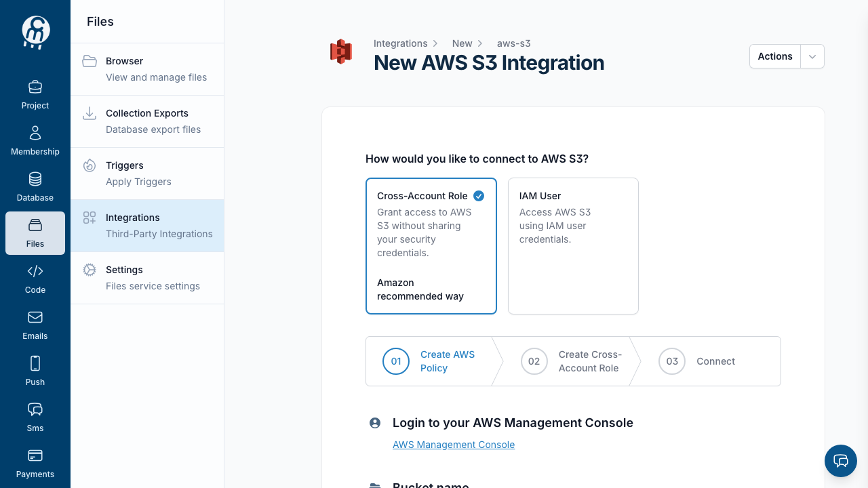The image size is (868, 488).
Task: Open Files service Settings menu item
Action: [x=147, y=278]
